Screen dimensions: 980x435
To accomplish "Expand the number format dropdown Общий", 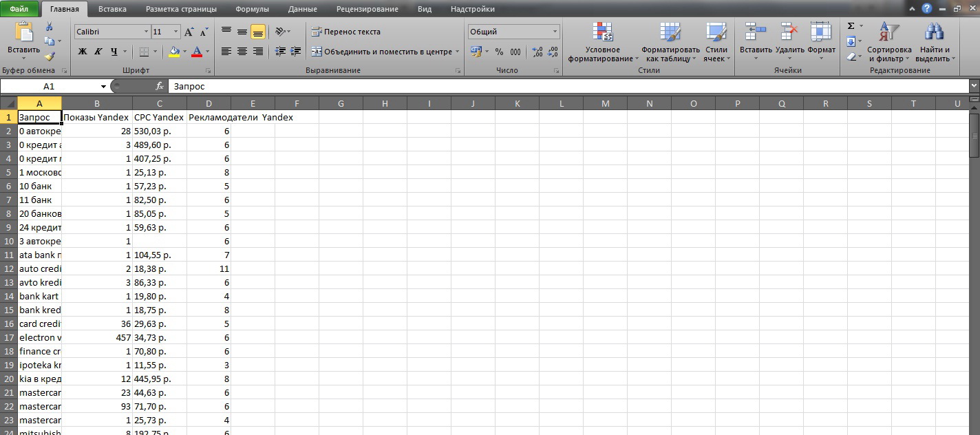I will coord(555,32).
